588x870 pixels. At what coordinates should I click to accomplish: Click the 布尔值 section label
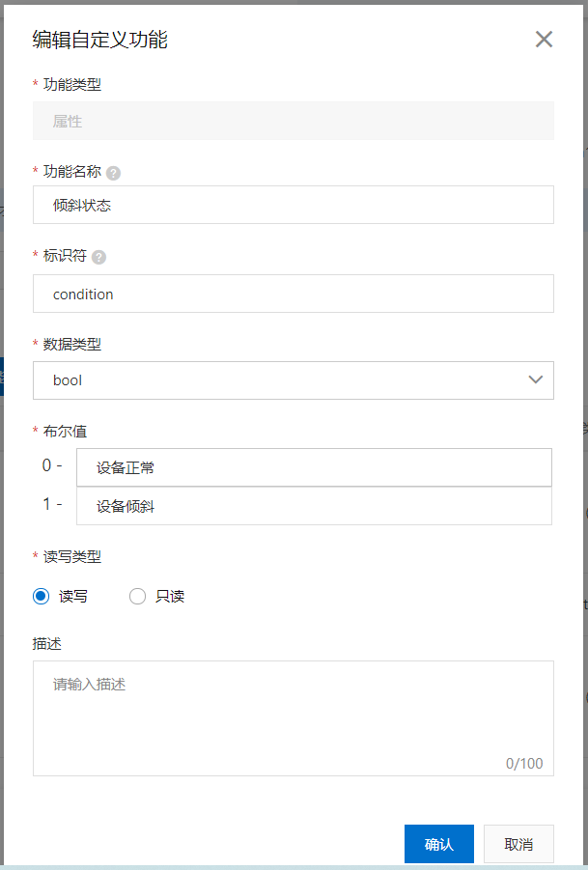[66, 431]
